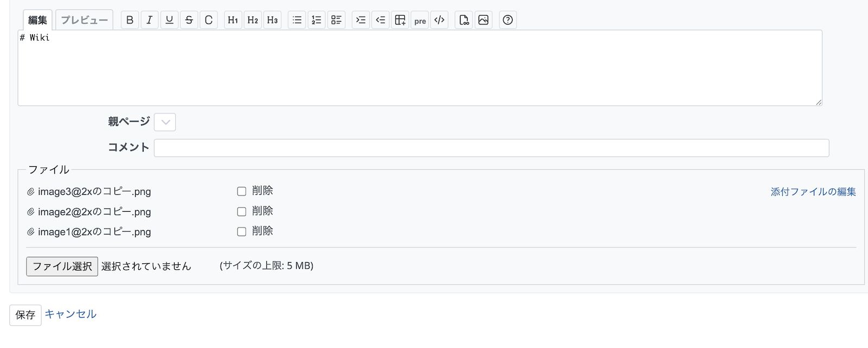Apply italic formatting
The height and width of the screenshot is (348, 868).
(x=149, y=20)
